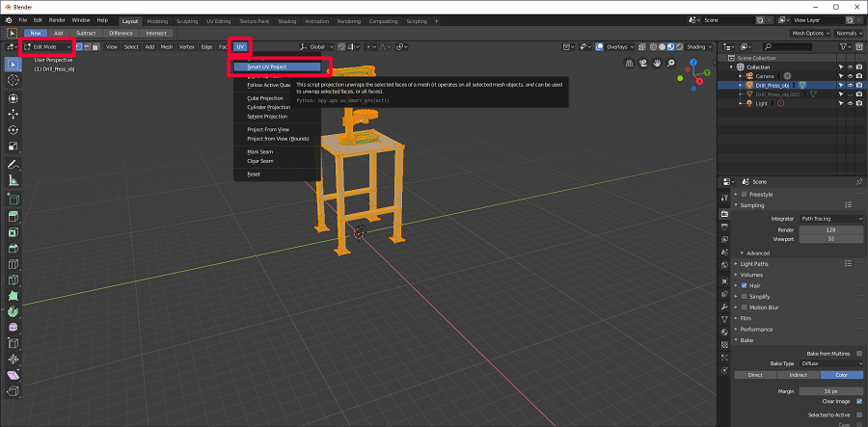Select the Annotate tool

click(x=14, y=164)
